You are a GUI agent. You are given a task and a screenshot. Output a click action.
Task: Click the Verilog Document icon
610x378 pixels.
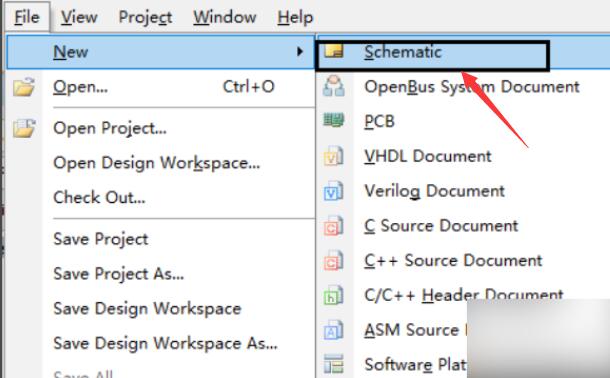click(334, 191)
